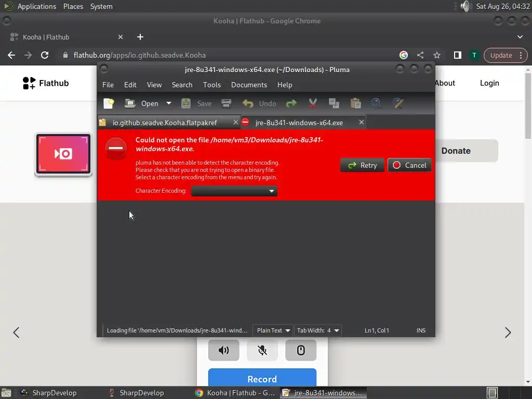Bookmark the page with star icon
532x399 pixels.
[436, 55]
